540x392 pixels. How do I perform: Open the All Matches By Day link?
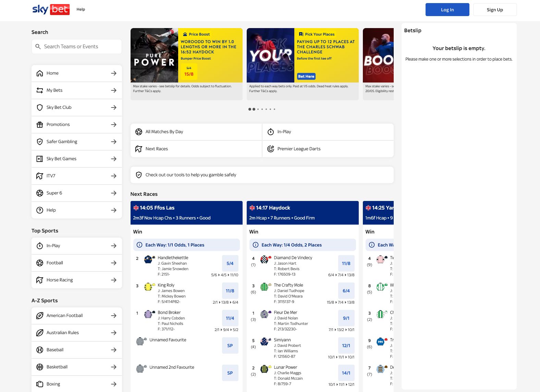tap(196, 132)
